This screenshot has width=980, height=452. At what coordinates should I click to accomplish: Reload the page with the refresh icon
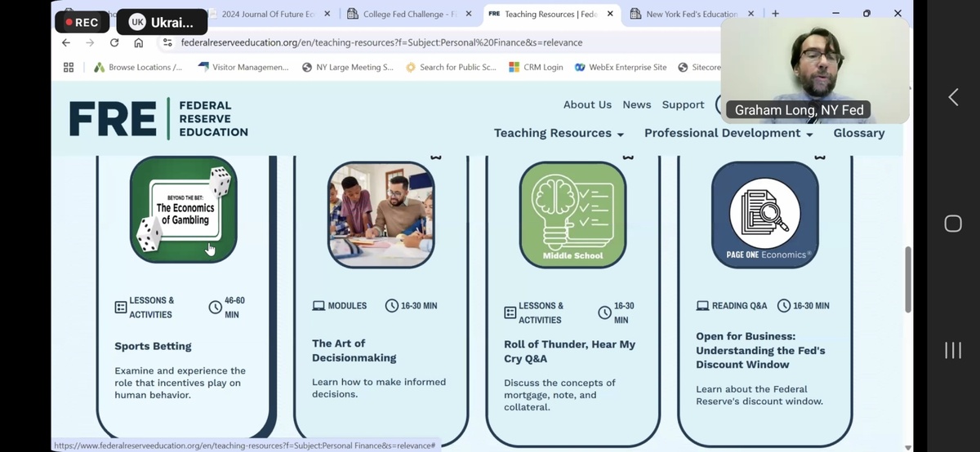(x=114, y=42)
